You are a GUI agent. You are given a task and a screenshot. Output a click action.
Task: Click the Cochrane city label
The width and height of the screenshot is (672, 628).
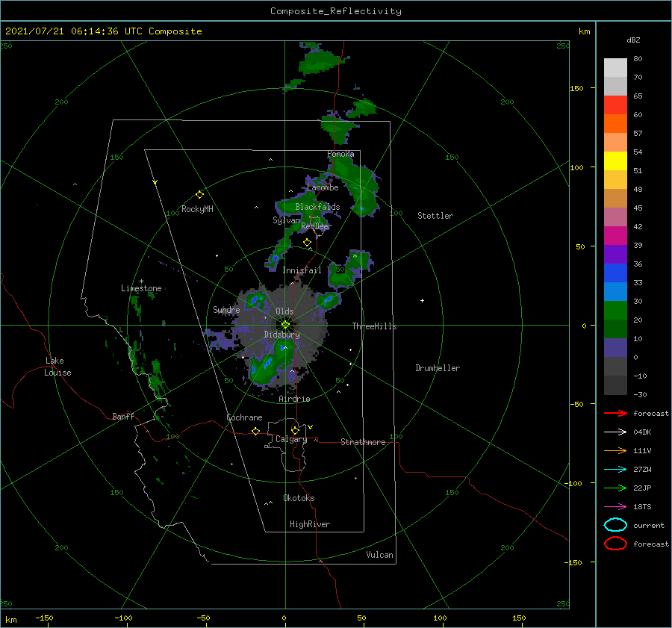(x=244, y=417)
